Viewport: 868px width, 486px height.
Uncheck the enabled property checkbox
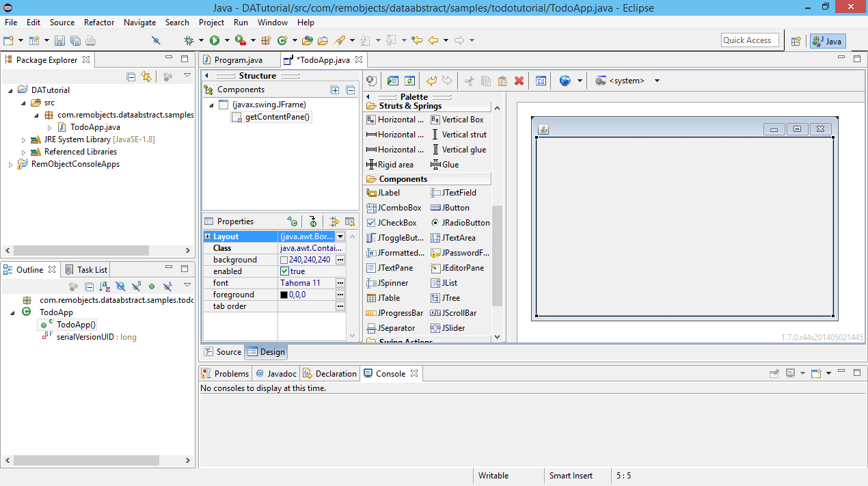284,271
